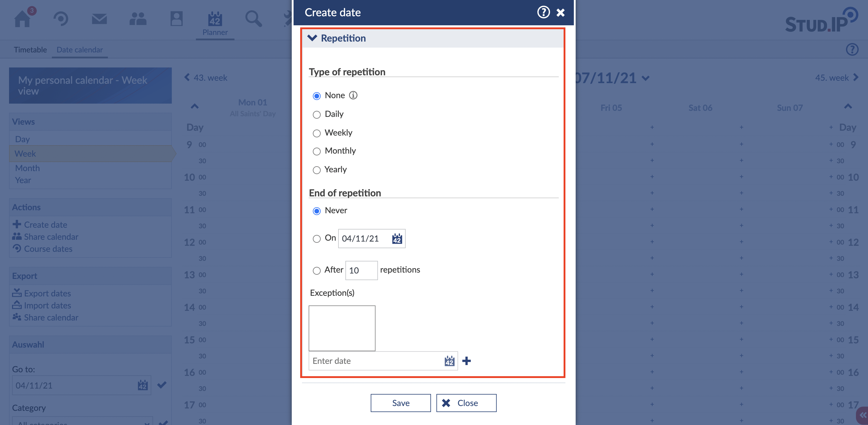Switch to the Timetable tab
Screen dimensions: 868x425
(30, 50)
